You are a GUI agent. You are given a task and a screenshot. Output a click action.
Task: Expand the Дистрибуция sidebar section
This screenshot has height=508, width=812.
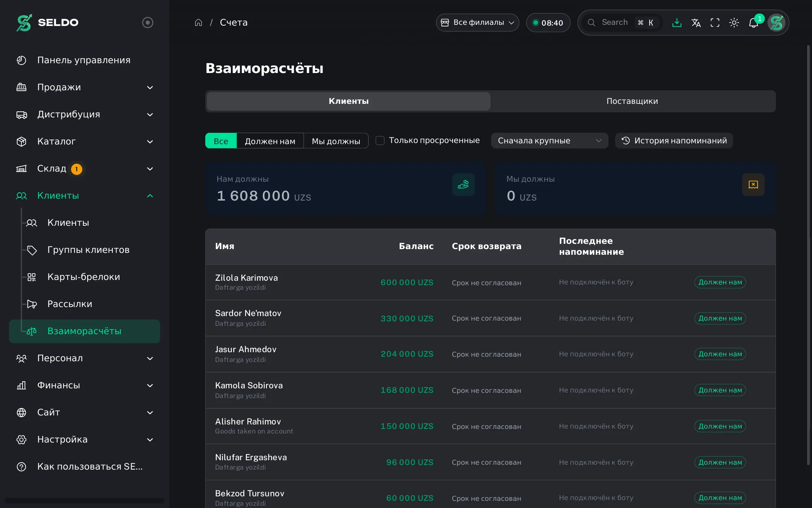tap(85, 114)
